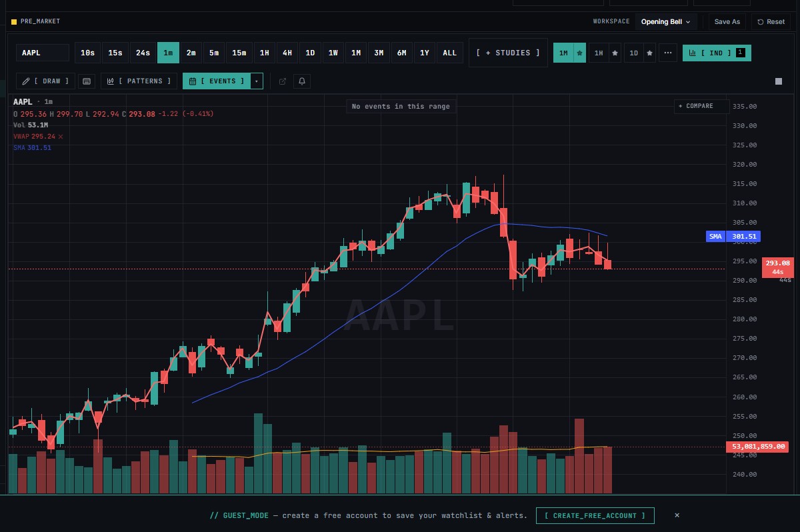Switch to the 1D timeframe
The image size is (800, 532).
point(310,53)
